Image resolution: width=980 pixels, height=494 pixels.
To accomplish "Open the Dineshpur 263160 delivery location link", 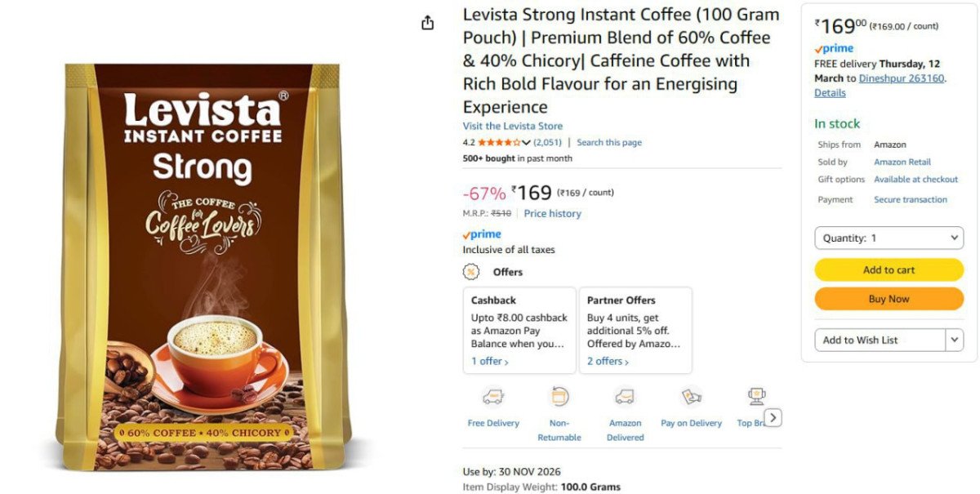I will [x=901, y=78].
